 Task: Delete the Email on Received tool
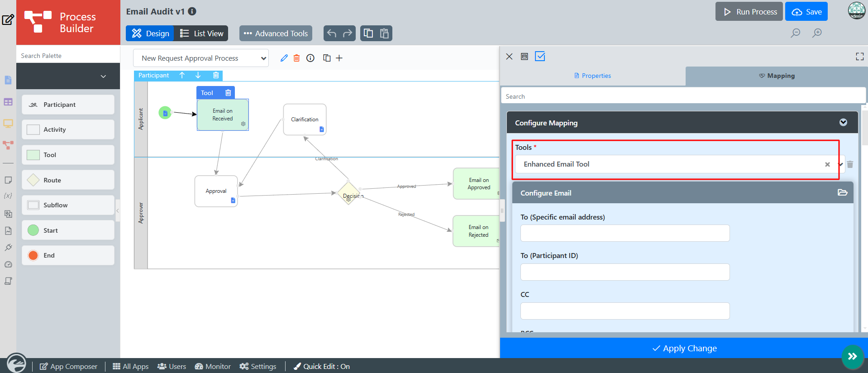[x=228, y=93]
